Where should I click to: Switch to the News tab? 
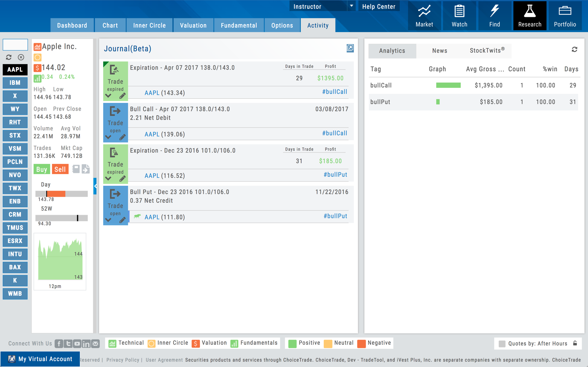[x=440, y=51]
